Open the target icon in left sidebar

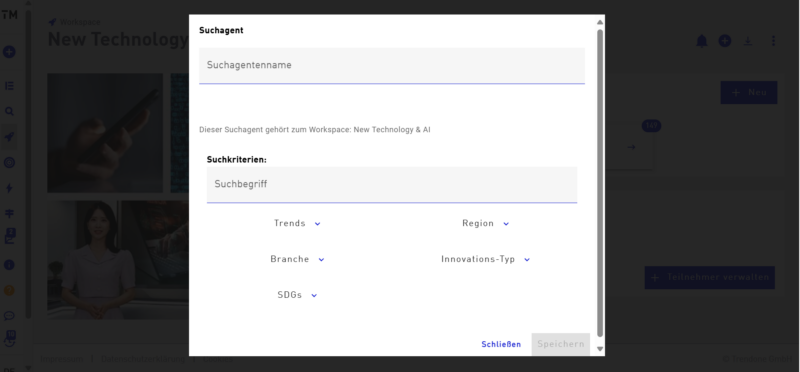tap(9, 162)
